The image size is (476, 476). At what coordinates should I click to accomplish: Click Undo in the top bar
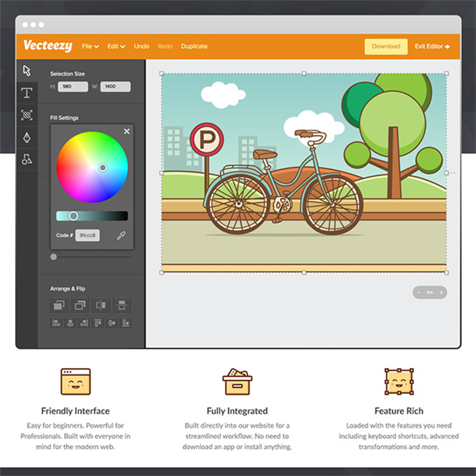(x=141, y=46)
